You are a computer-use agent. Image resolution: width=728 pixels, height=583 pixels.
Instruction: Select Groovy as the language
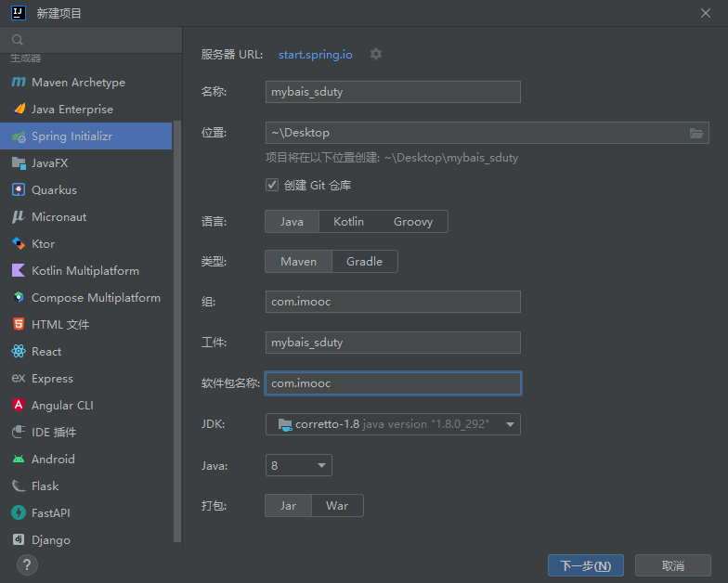[413, 221]
